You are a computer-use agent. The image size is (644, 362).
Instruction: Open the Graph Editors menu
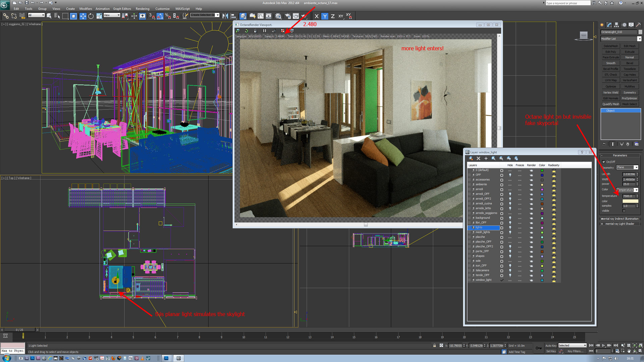[122, 9]
